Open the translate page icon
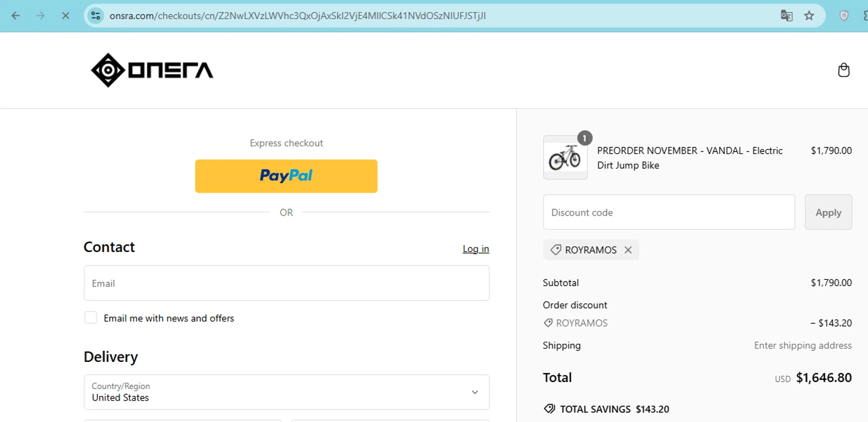 [786, 16]
